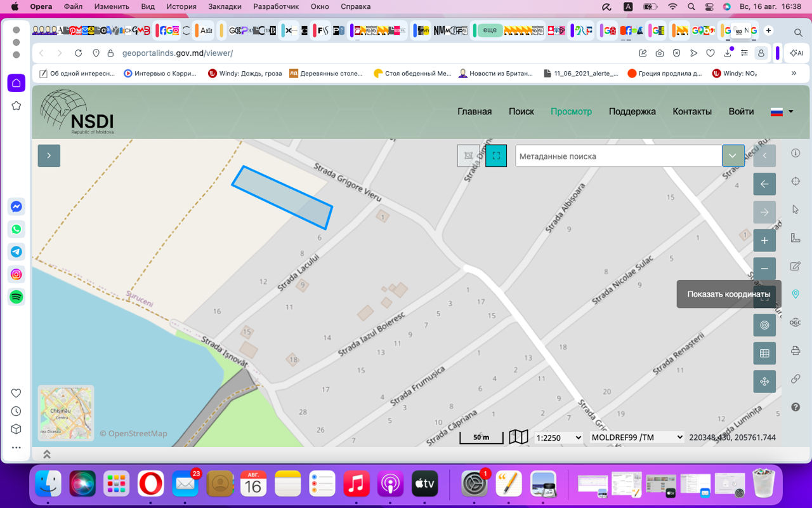Expand the left panel with chevron button
812x508 pixels.
point(49,156)
